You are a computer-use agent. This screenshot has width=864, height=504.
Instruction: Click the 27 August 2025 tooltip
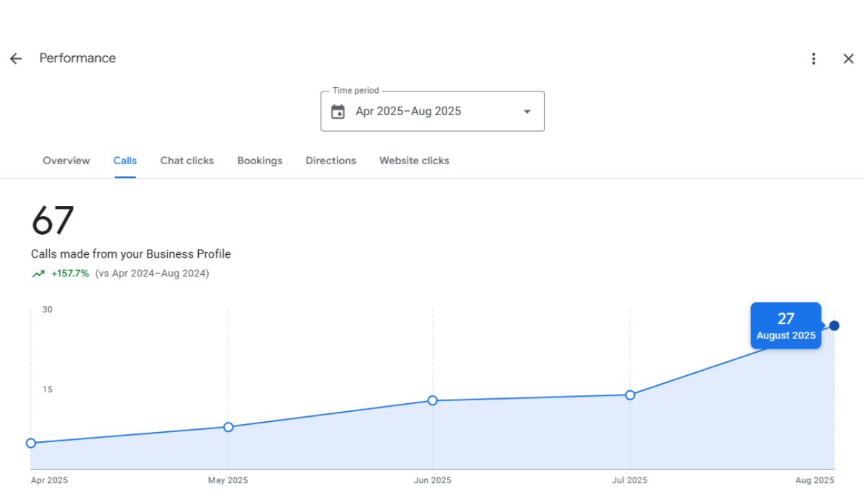pos(786,325)
